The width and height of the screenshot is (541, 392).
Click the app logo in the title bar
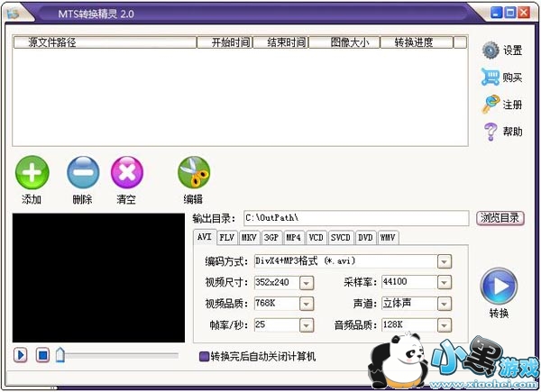click(14, 14)
